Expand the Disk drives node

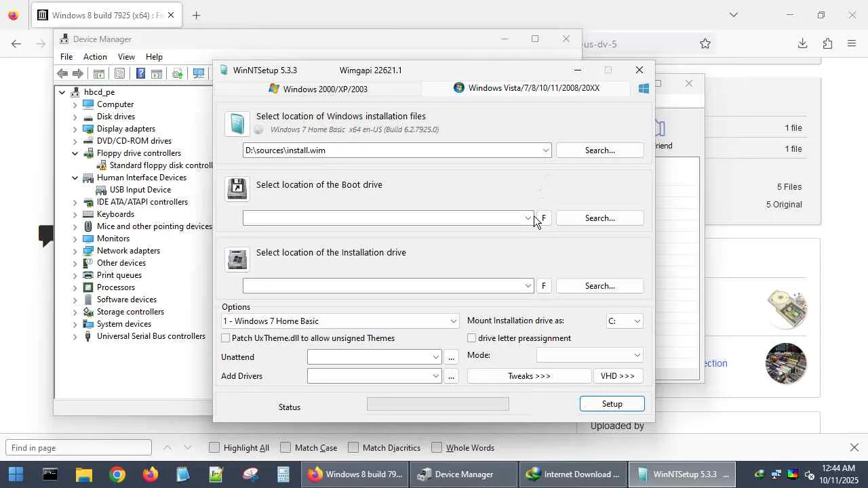[x=75, y=117]
